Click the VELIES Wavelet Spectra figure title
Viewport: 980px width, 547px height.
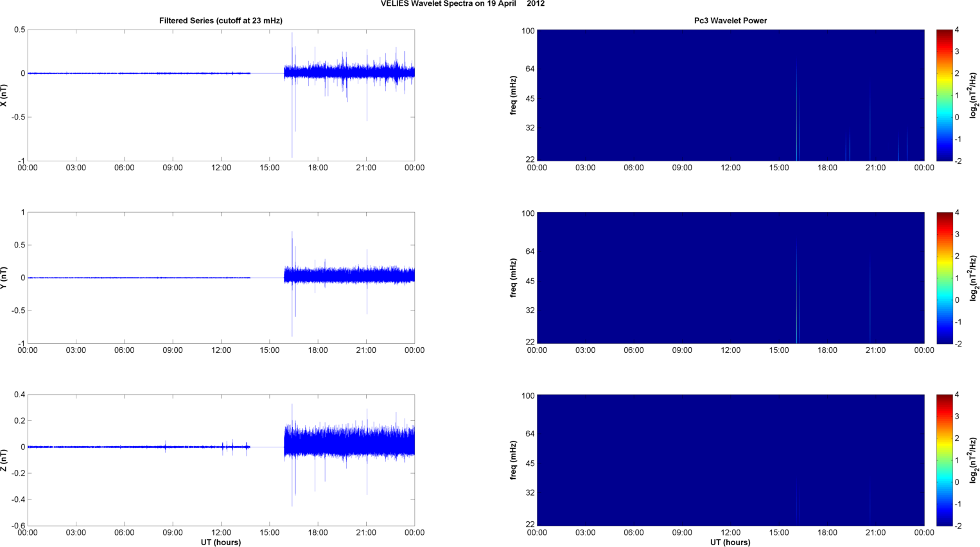462,3
